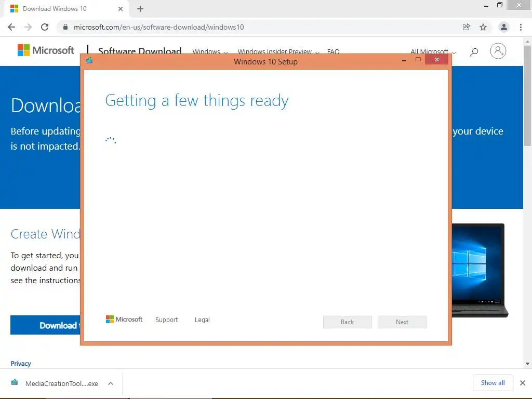Open the Privacy link on the webpage
The image size is (532, 399).
point(21,363)
